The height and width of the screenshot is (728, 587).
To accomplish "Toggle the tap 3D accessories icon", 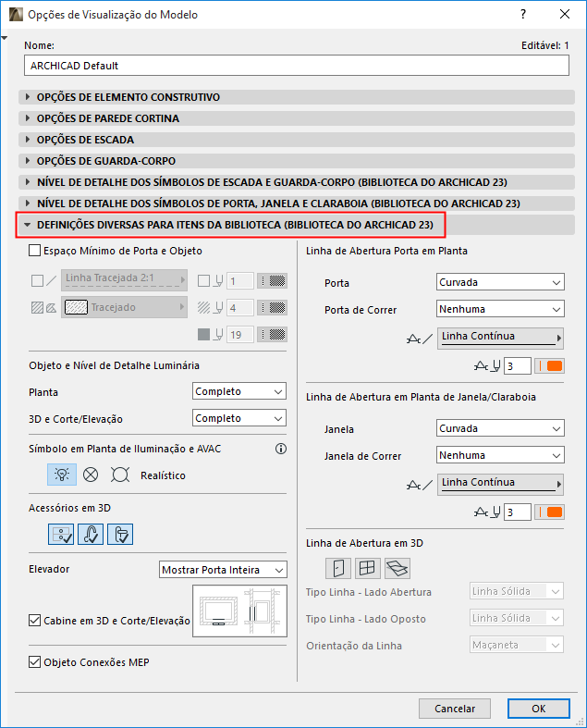I will (x=91, y=534).
